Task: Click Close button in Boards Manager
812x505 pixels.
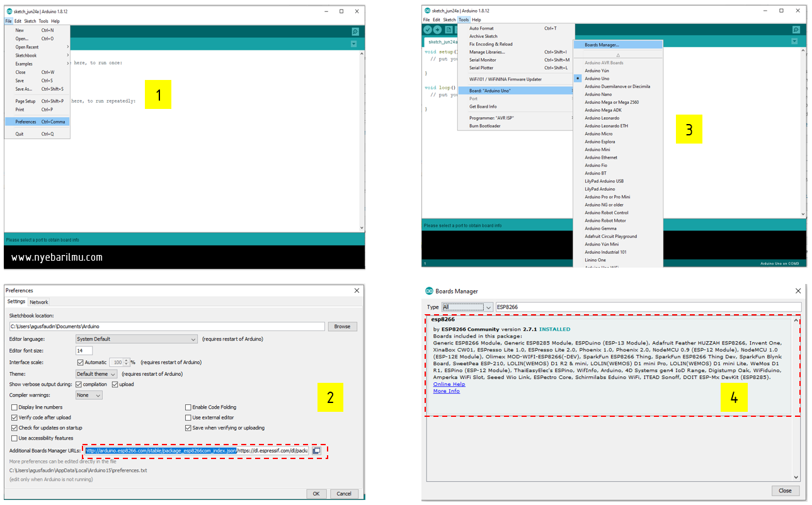Action: pyautogui.click(x=785, y=491)
